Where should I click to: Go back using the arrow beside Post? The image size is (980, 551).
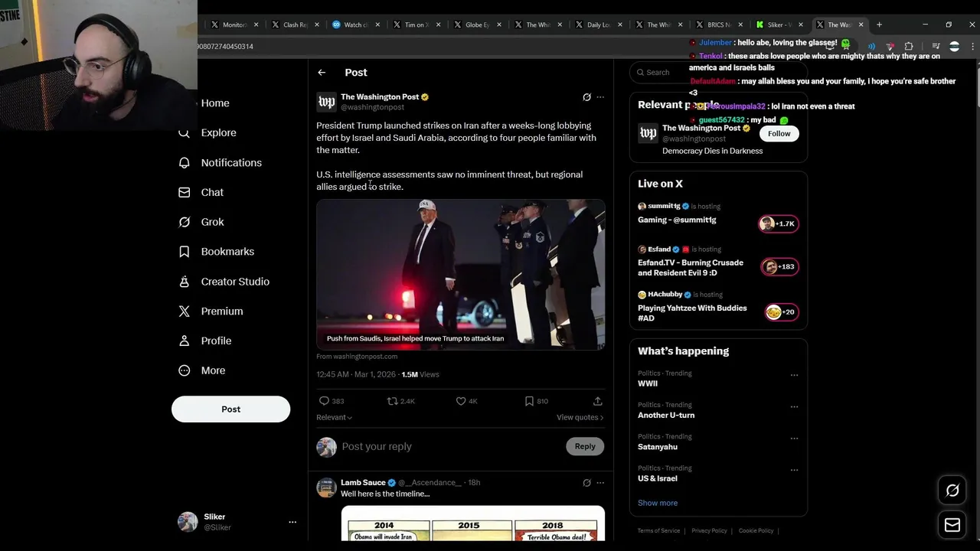pyautogui.click(x=322, y=73)
